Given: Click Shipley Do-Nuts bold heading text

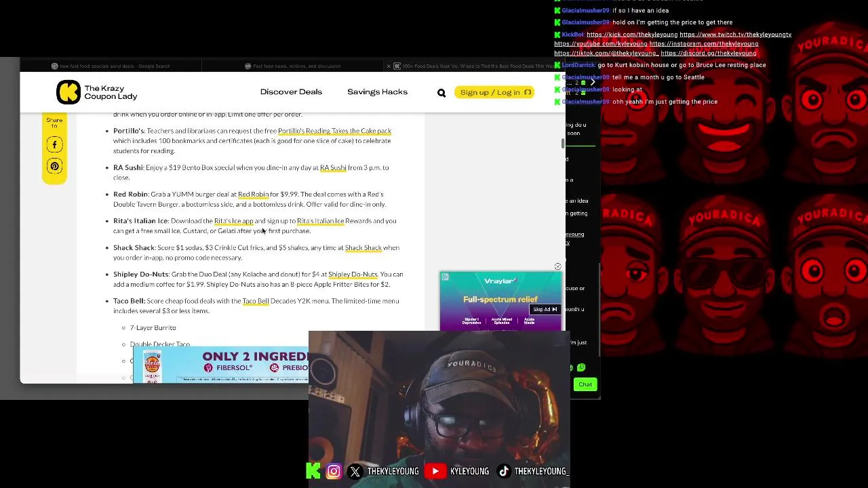Looking at the screenshot, I should click(x=141, y=274).
